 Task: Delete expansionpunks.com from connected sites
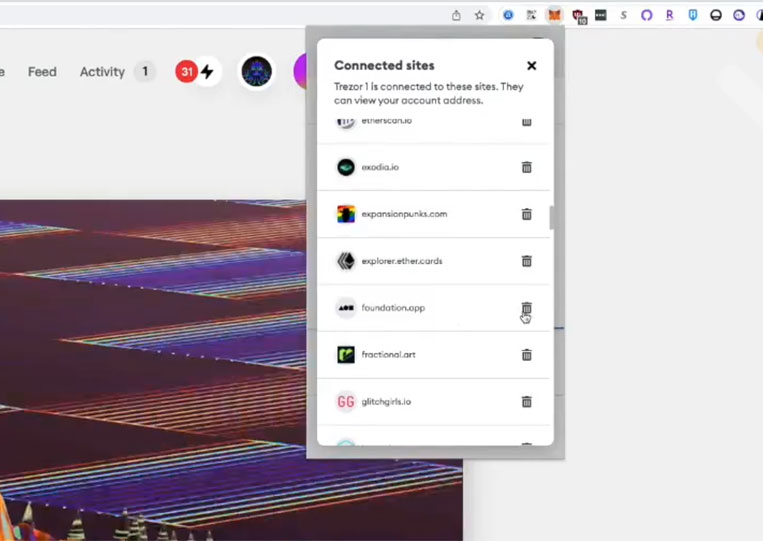point(527,214)
